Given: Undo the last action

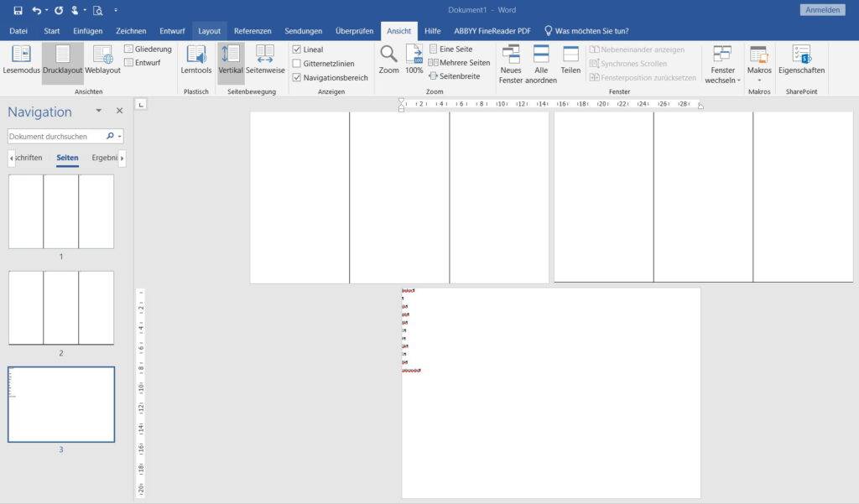Looking at the screenshot, I should pyautogui.click(x=36, y=10).
